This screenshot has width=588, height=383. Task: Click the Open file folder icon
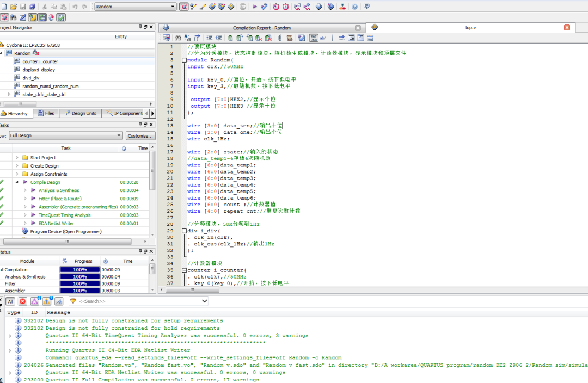[13, 7]
